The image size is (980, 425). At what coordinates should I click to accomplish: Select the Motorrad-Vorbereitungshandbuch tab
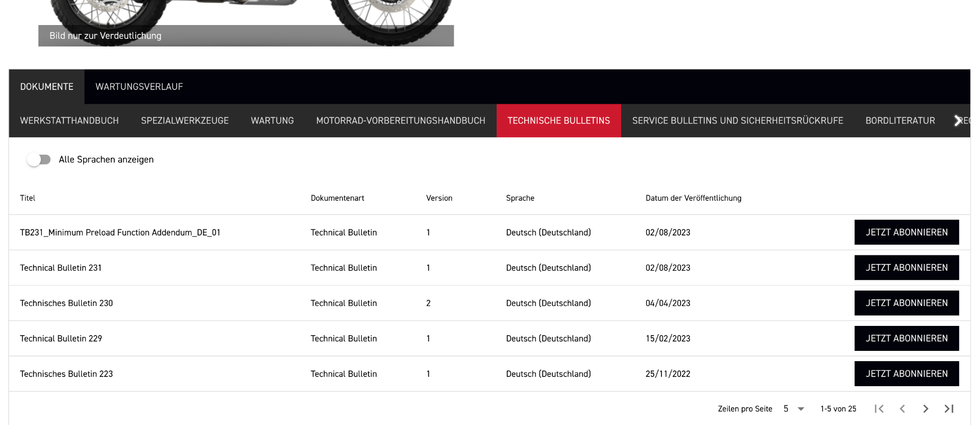pos(401,121)
